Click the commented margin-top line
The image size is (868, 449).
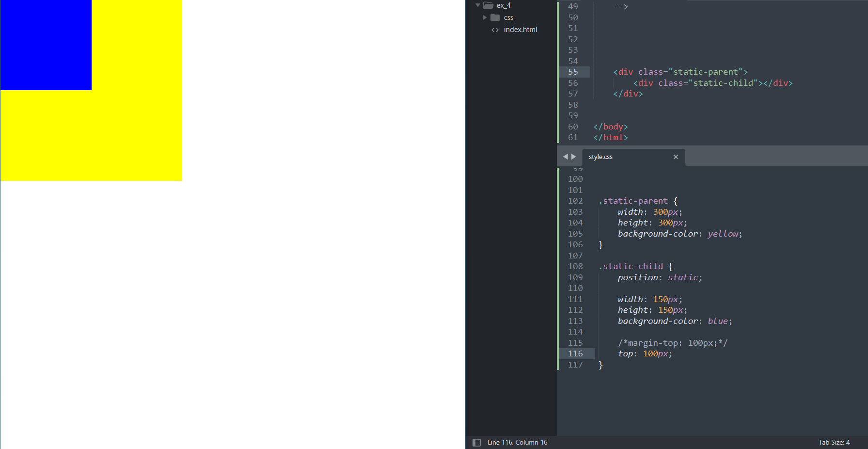pyautogui.click(x=673, y=343)
